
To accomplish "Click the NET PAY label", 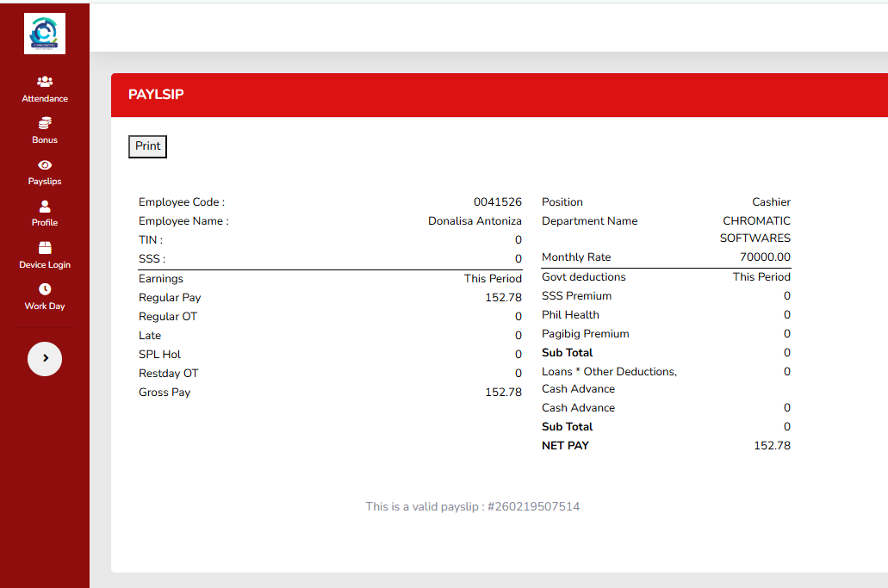I will click(x=565, y=445).
